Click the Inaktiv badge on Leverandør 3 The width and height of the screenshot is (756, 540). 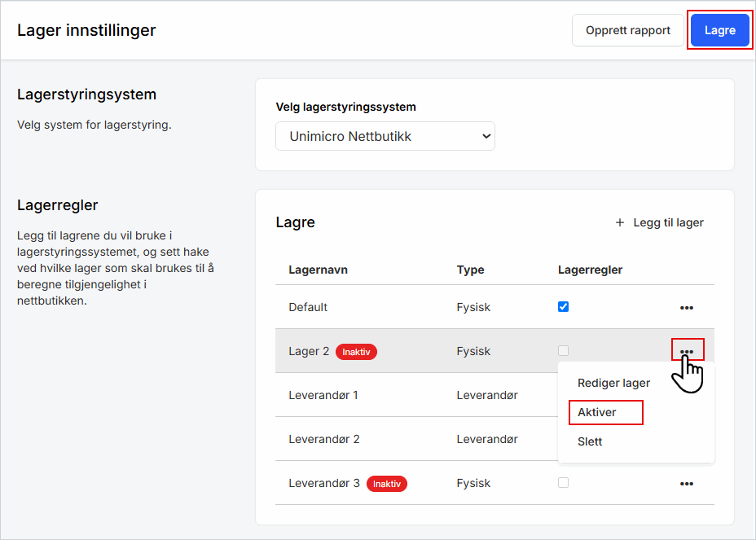[x=386, y=484]
